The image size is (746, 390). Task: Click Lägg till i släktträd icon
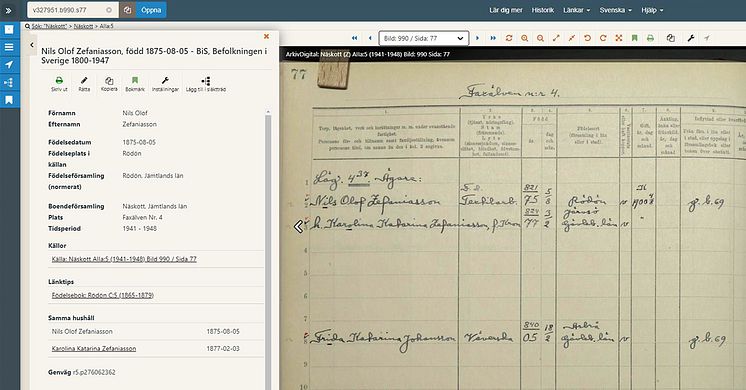206,84
